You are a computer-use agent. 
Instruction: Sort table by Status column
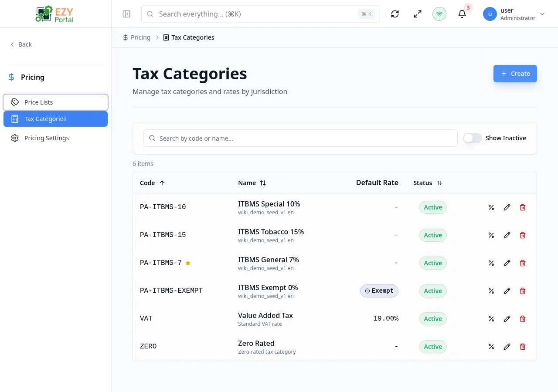pos(428,183)
